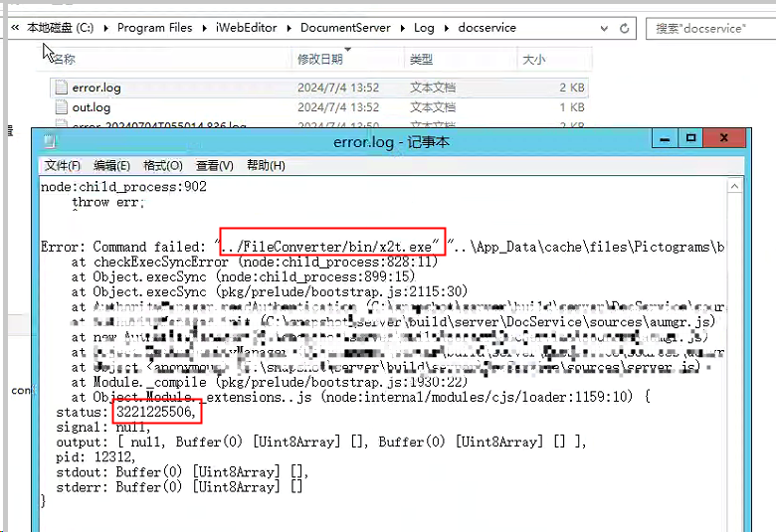
Task: Expand the arrow after iWebEditor
Action: tap(290, 28)
